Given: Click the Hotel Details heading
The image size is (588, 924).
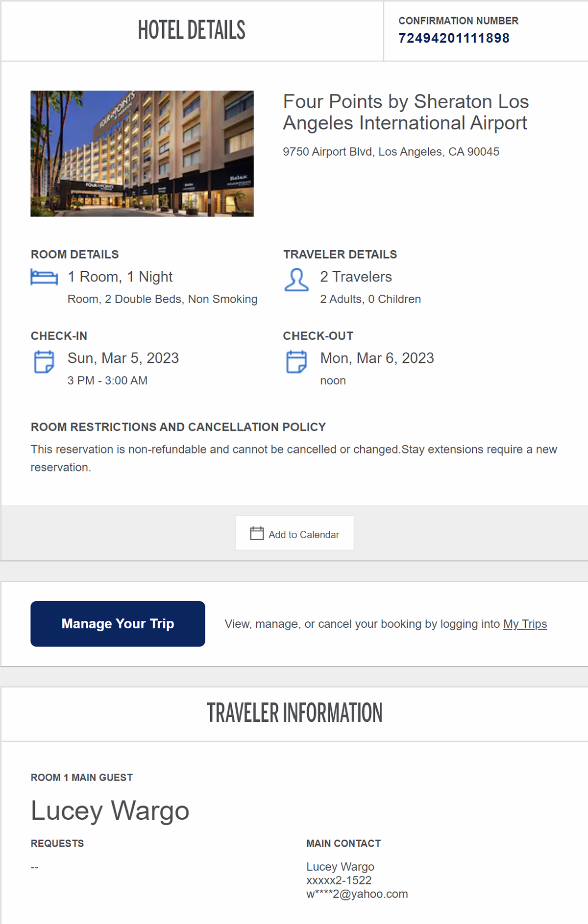Looking at the screenshot, I should pos(192,30).
